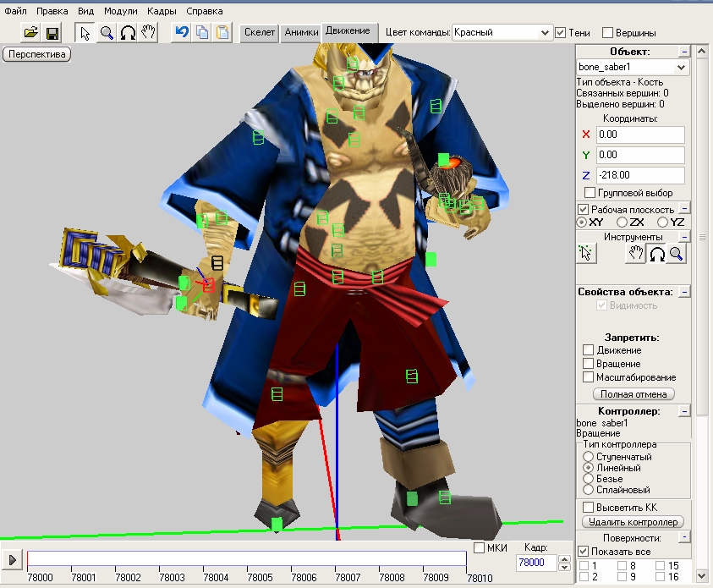Screen dimensions: 713x588
Task: Click the Open file folder icon
Action: (x=31, y=33)
